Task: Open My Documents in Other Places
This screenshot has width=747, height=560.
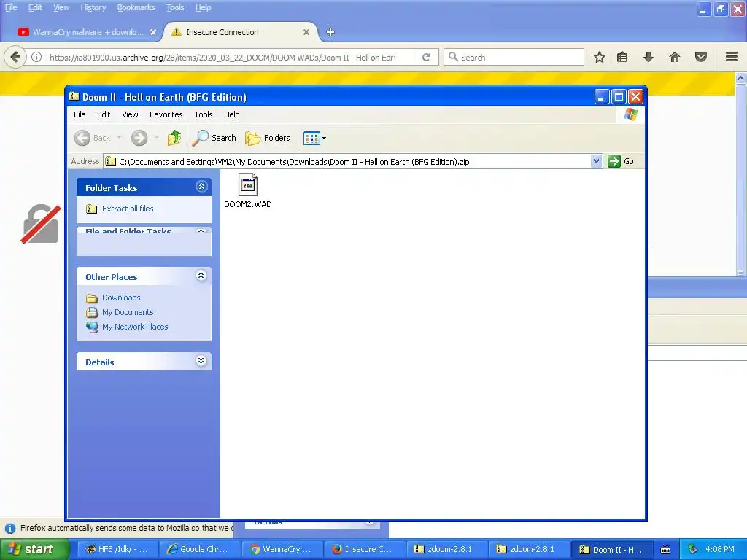Action: click(x=128, y=312)
